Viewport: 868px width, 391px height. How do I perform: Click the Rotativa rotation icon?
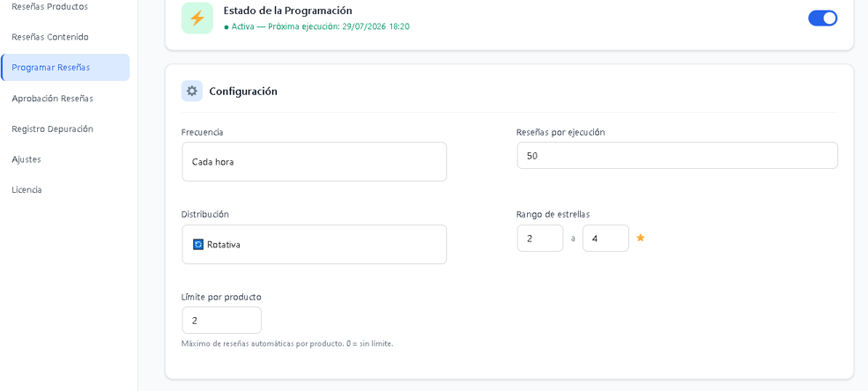(198, 245)
